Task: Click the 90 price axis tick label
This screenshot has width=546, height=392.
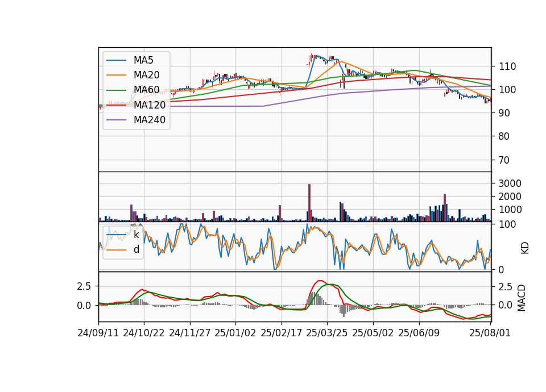Action: click(x=504, y=114)
